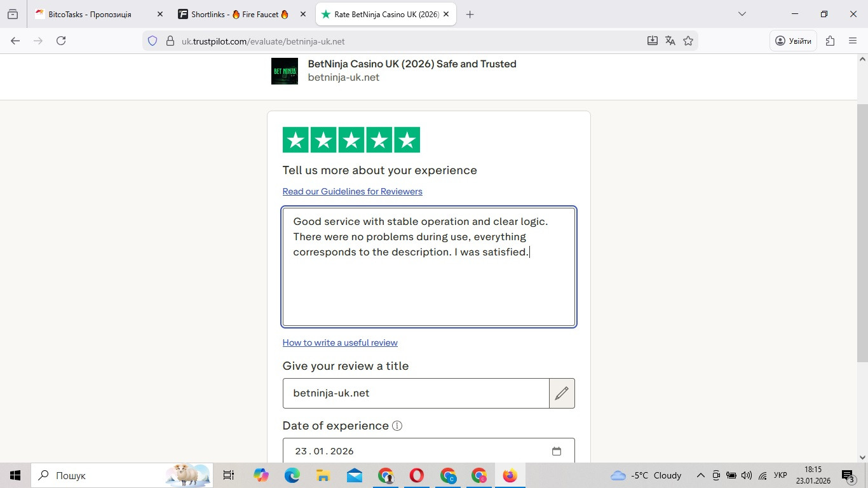Click the shield tracking protection icon
Image resolution: width=868 pixels, height=488 pixels.
tap(153, 41)
